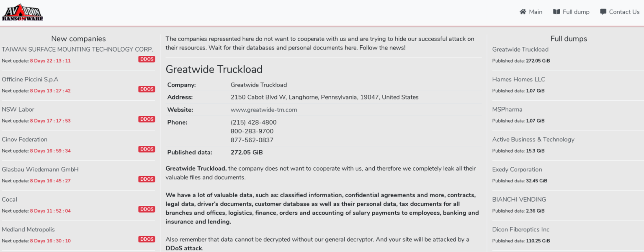644x252 pixels.
Task: Open the BIANCHI VENDING dump entry
Action: tap(519, 200)
